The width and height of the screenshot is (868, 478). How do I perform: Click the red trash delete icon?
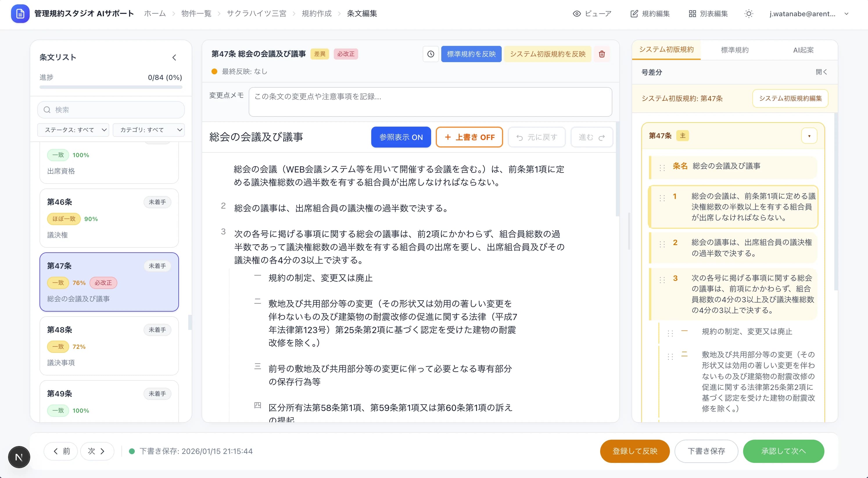(602, 54)
